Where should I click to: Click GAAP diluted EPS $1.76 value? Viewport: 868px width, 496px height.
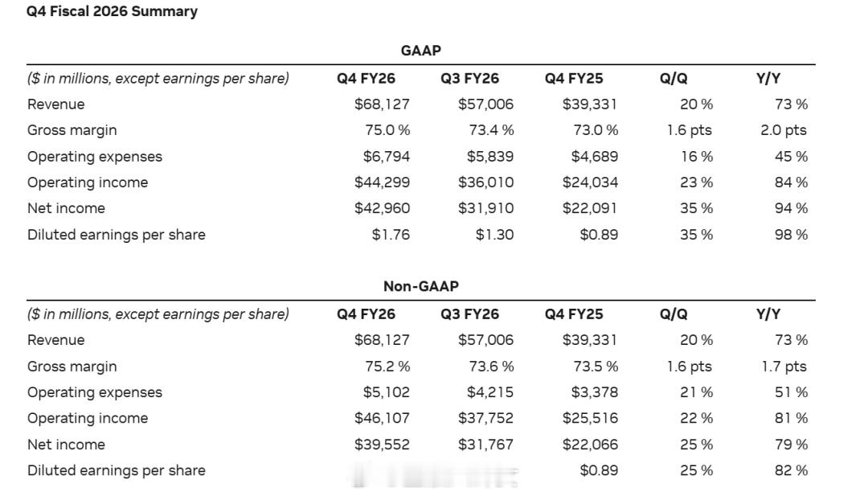point(391,235)
